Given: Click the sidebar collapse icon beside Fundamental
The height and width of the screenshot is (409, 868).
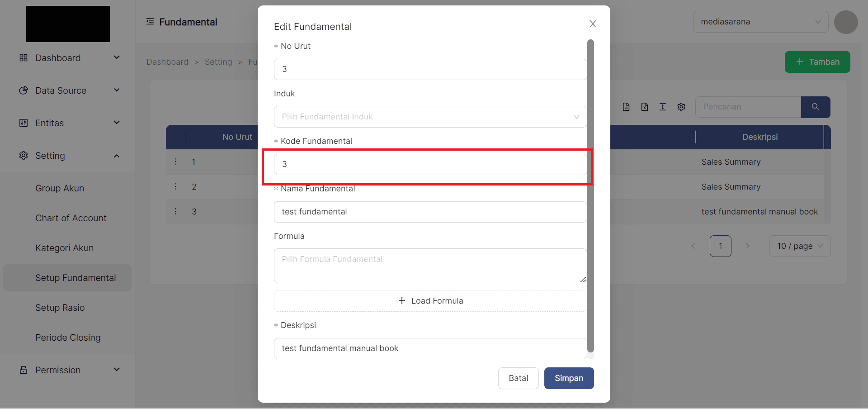Looking at the screenshot, I should [x=150, y=22].
